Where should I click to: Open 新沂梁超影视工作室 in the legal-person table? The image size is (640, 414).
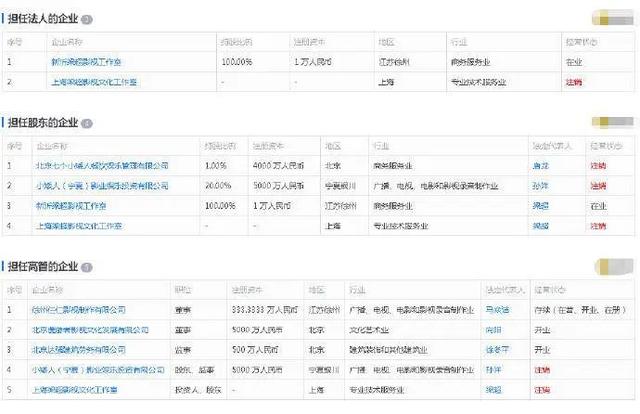[x=86, y=62]
